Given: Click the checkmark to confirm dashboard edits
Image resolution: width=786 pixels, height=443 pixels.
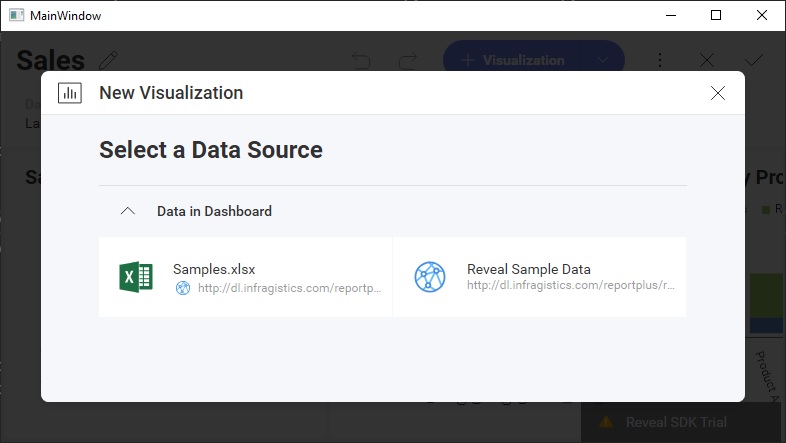Looking at the screenshot, I should click(x=753, y=60).
